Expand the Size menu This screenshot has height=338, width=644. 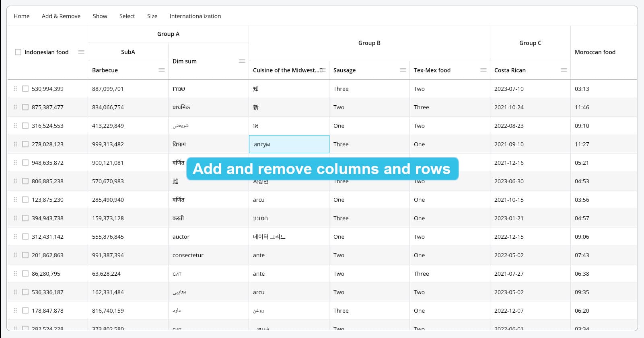pyautogui.click(x=152, y=16)
